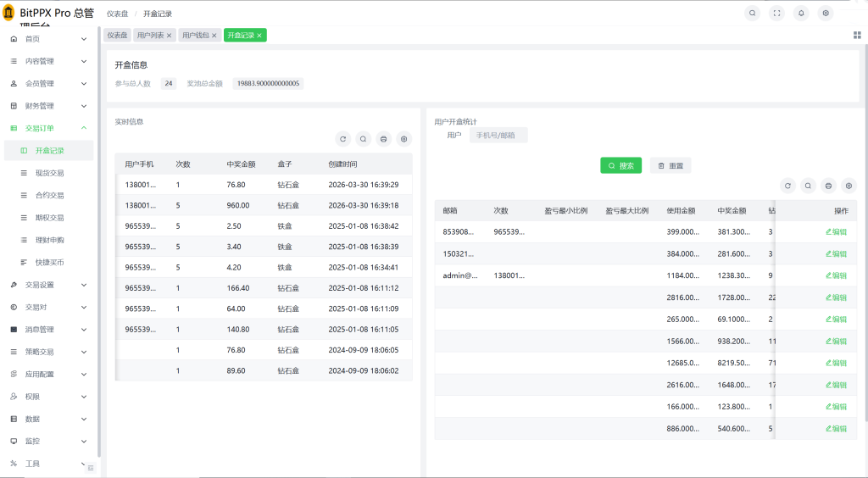Open notifications bell icon
The width and height of the screenshot is (868, 478).
point(801,14)
